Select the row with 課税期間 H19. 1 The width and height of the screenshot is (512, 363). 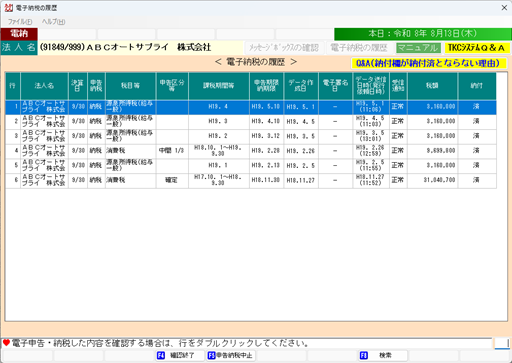(251, 165)
